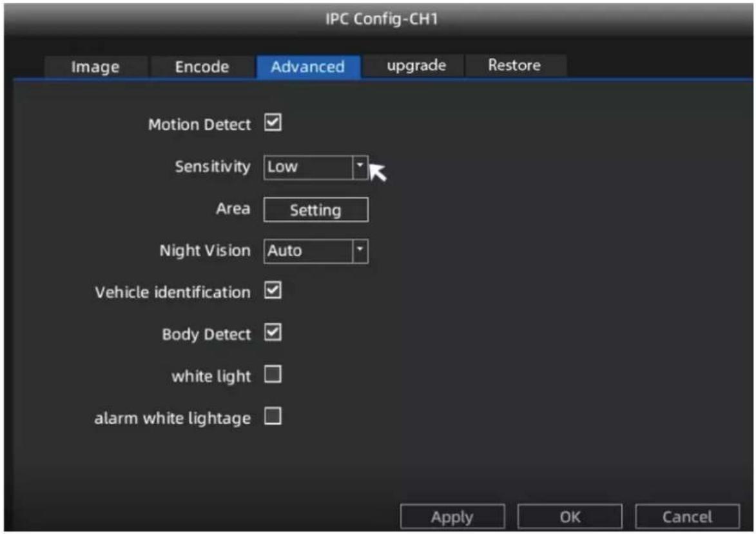Screen dimensions: 756x534
Task: Click the Night Vision label
Action: tap(206, 251)
